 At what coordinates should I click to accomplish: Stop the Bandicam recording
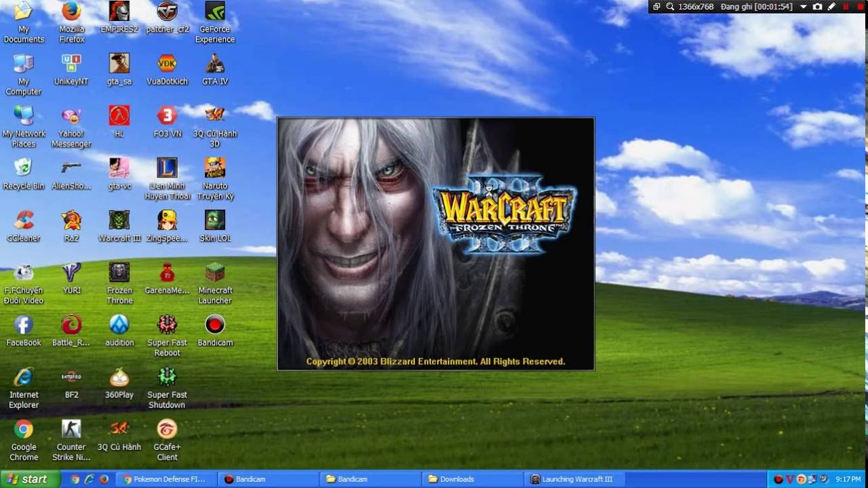point(859,7)
